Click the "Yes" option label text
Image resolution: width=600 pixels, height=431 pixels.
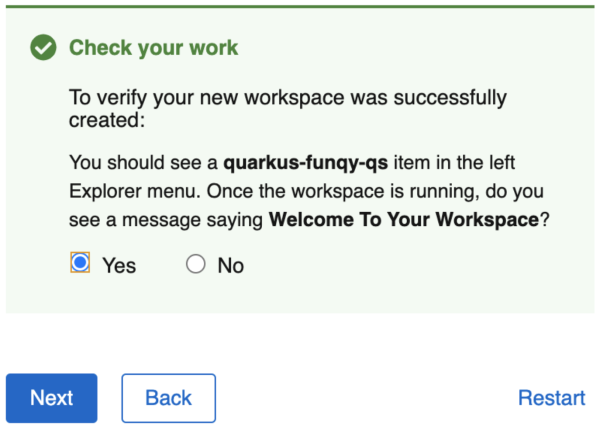click(119, 265)
